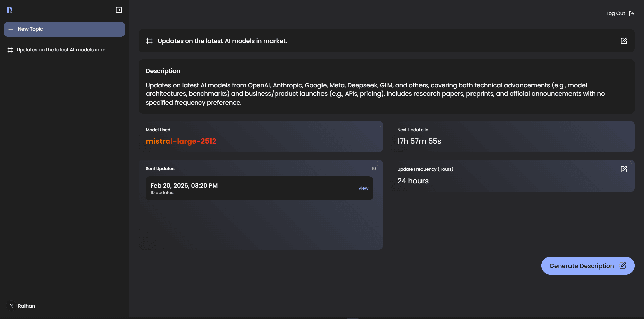Click the Raihan username in sidebar
Screen dimensions: 644x319
coord(27,306)
